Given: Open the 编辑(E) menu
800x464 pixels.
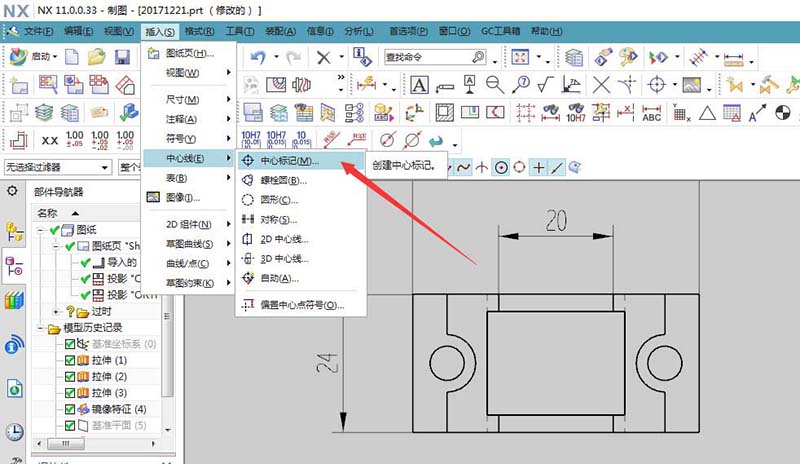Looking at the screenshot, I should (78, 31).
